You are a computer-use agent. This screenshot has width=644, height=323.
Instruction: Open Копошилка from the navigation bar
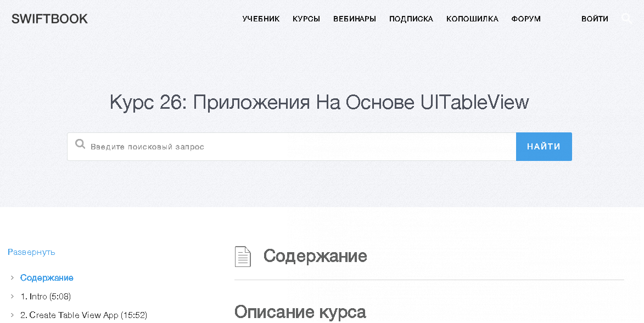(472, 19)
